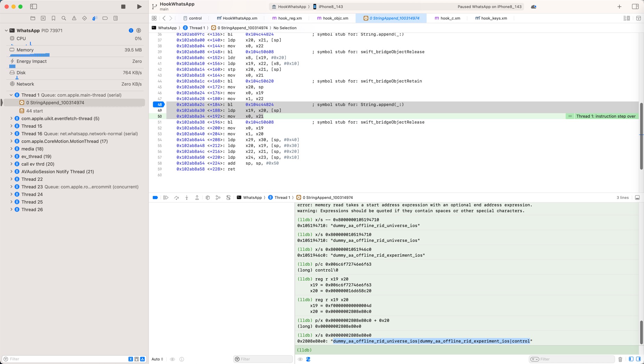This screenshot has height=364, width=644.
Task: Clear the console with trash icon
Action: coord(620,359)
